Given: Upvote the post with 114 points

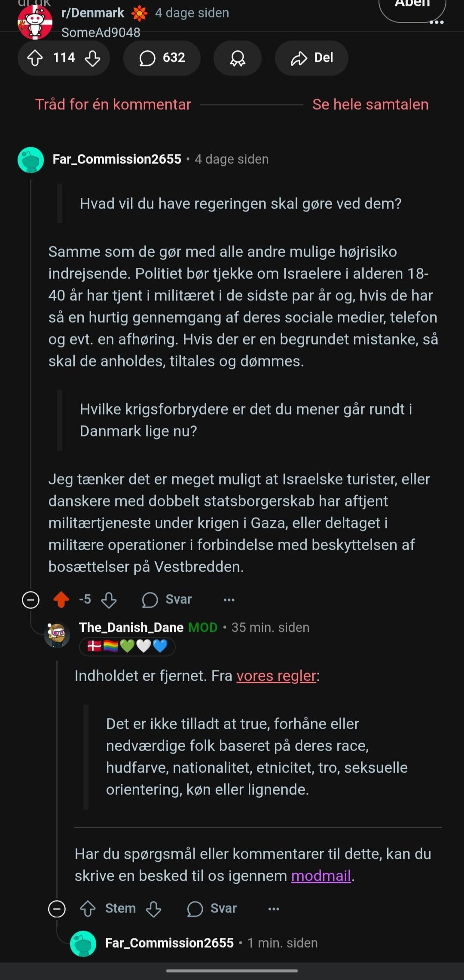Looking at the screenshot, I should 35,58.
